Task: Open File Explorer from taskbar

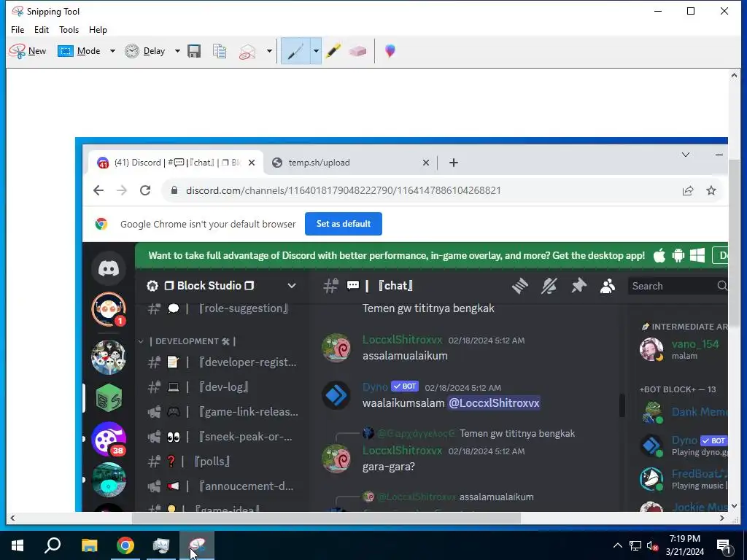Action: click(89, 545)
